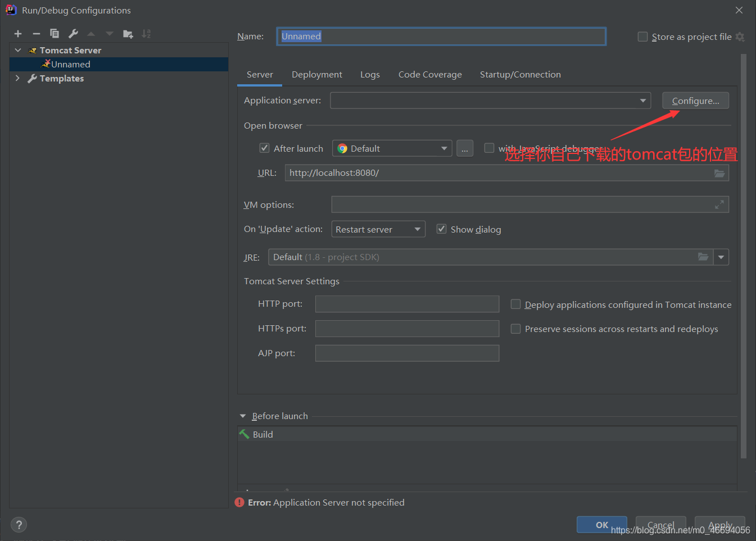Switch to the Code Coverage tab
756x541 pixels.
[x=430, y=75]
